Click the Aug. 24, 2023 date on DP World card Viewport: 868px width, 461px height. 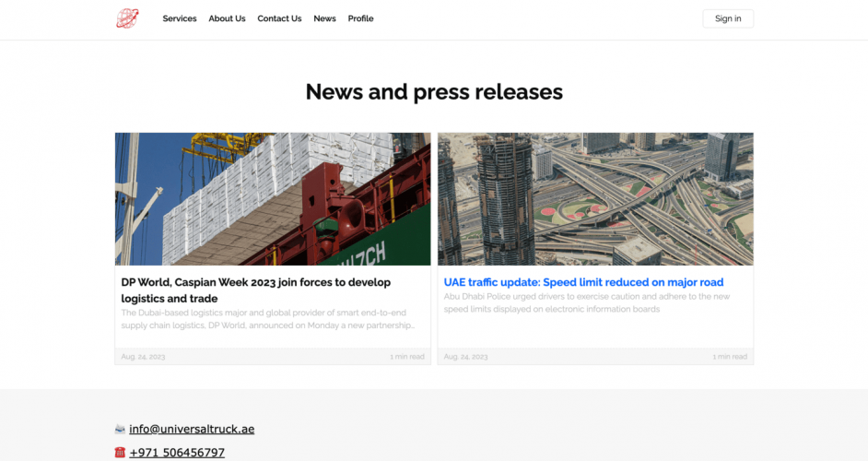click(143, 356)
